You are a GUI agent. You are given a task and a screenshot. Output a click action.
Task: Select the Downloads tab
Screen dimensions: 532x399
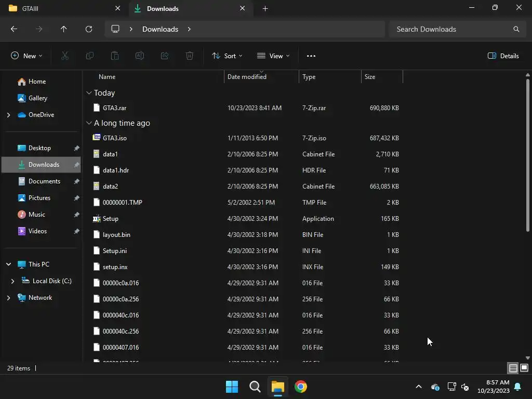[x=190, y=8]
